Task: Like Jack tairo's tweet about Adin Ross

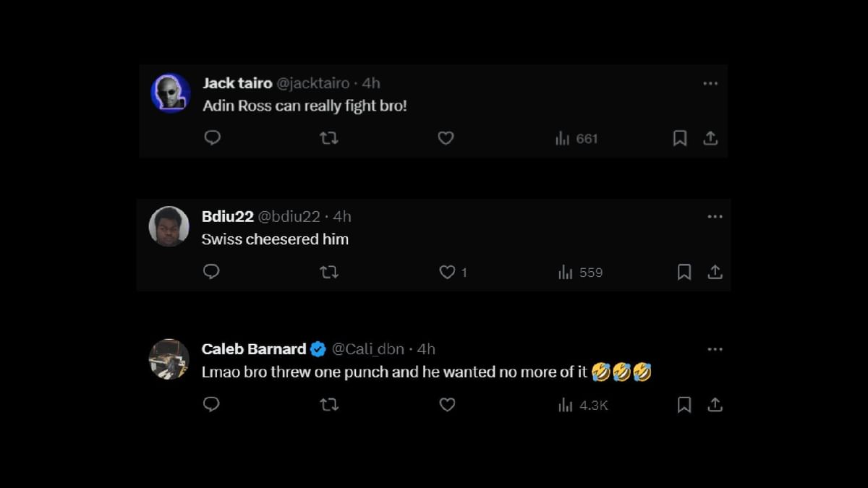Action: coord(446,138)
